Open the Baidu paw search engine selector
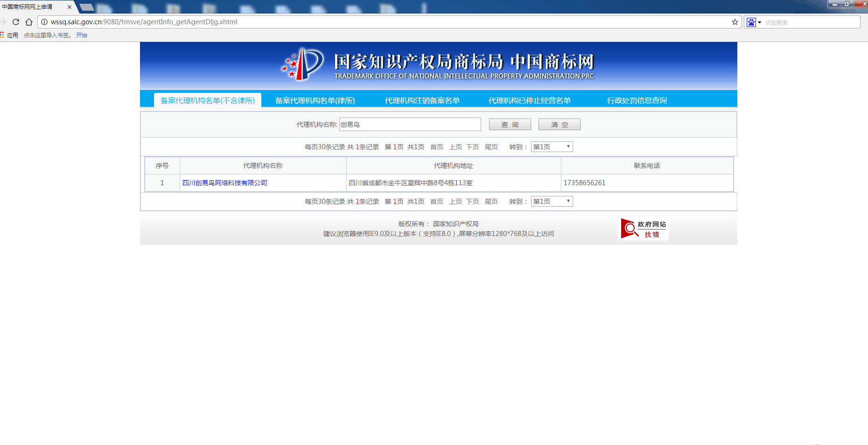The width and height of the screenshot is (868, 445). click(754, 22)
